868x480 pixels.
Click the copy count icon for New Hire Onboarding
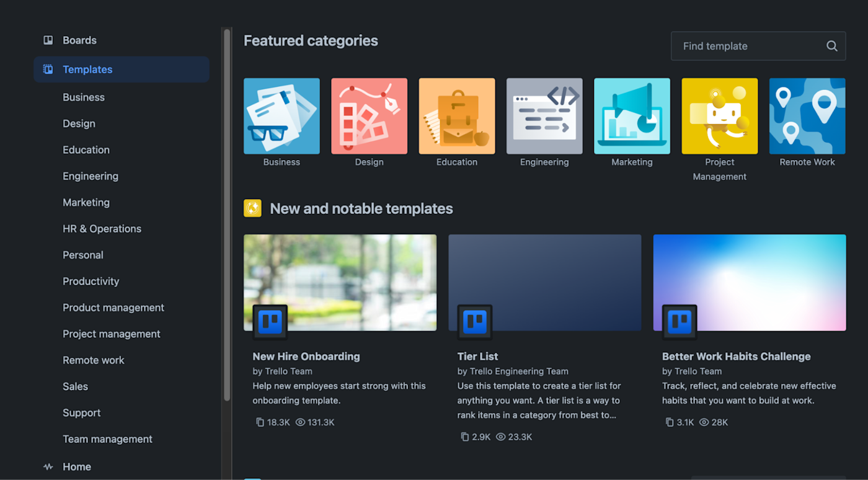click(260, 422)
